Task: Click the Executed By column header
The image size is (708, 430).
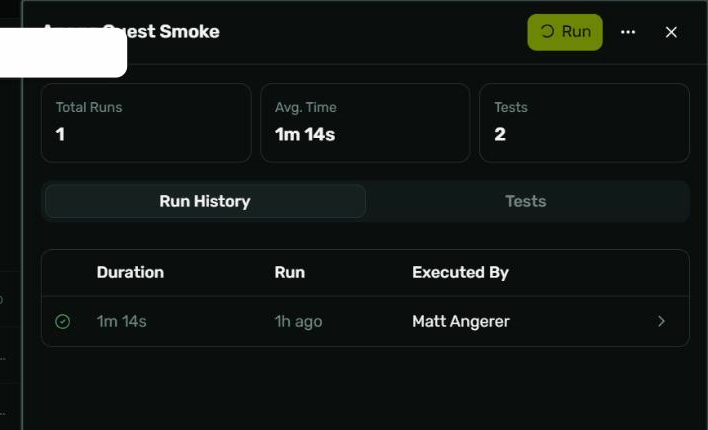Action: pos(460,272)
